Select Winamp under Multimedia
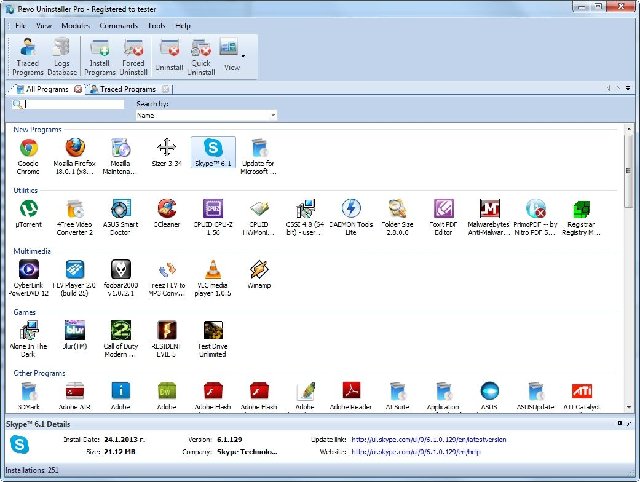The width and height of the screenshot is (640, 482). [259, 274]
